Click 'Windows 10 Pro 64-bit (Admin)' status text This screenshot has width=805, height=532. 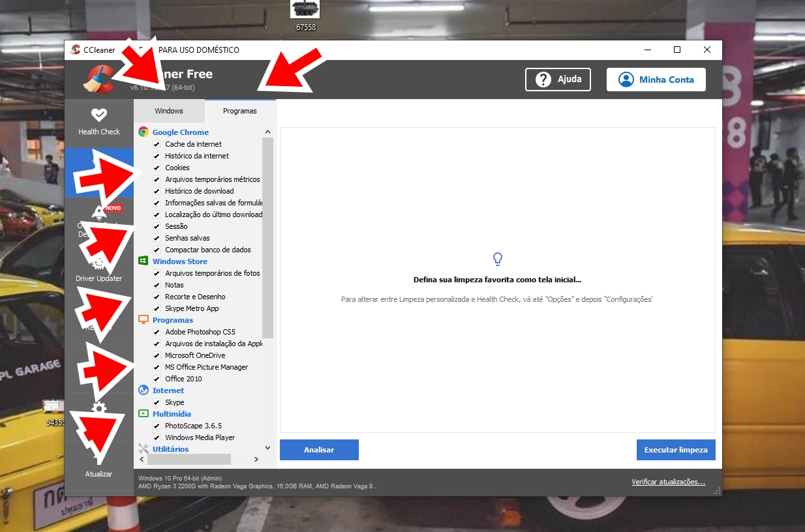click(x=180, y=478)
